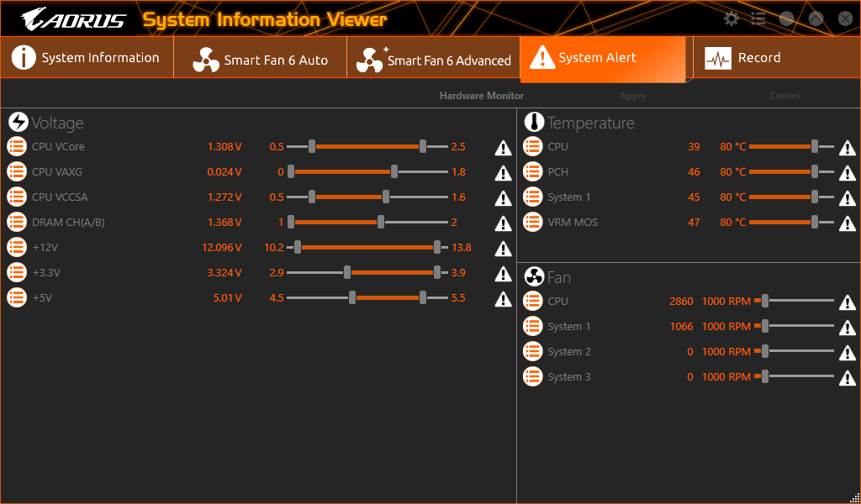861x504 pixels.
Task: Toggle the alert for +3.3V voltage
Action: click(x=503, y=274)
